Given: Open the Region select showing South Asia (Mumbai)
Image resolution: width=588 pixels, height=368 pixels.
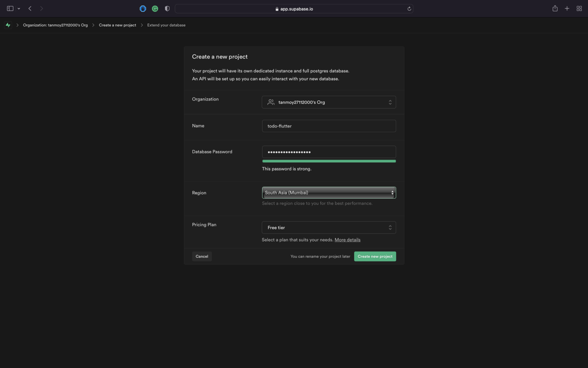Looking at the screenshot, I should point(329,193).
